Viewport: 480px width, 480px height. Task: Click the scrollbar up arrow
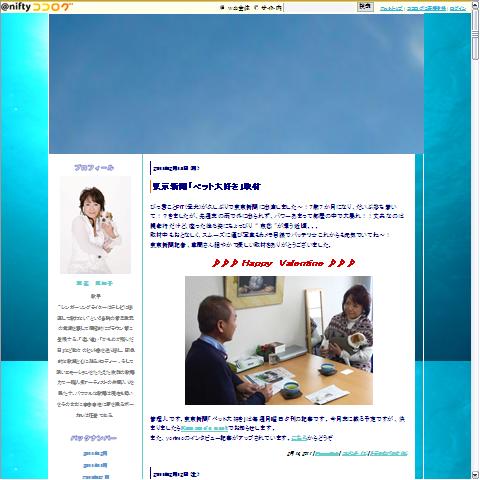pos(475,5)
